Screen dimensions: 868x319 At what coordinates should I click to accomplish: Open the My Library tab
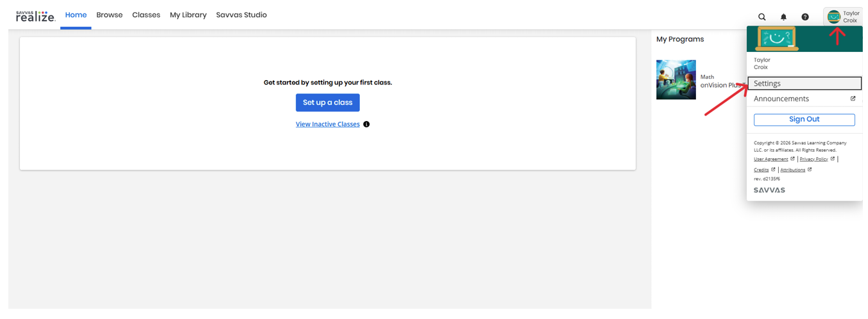(188, 15)
